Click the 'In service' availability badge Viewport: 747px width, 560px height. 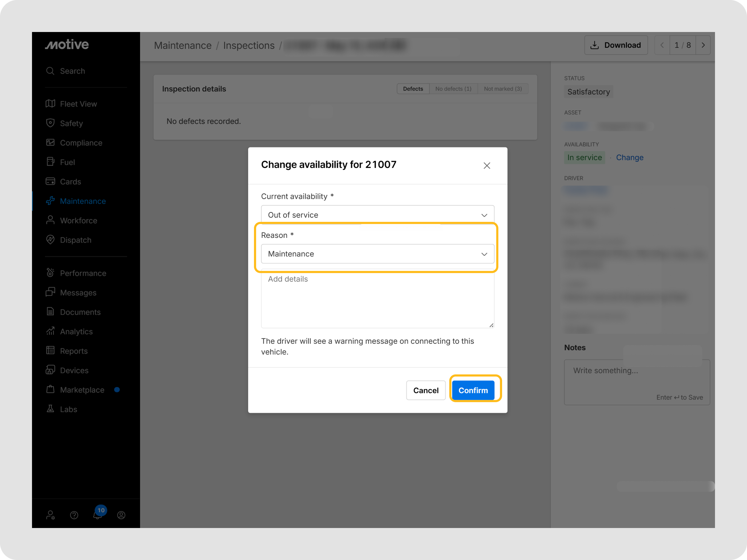[x=585, y=158]
